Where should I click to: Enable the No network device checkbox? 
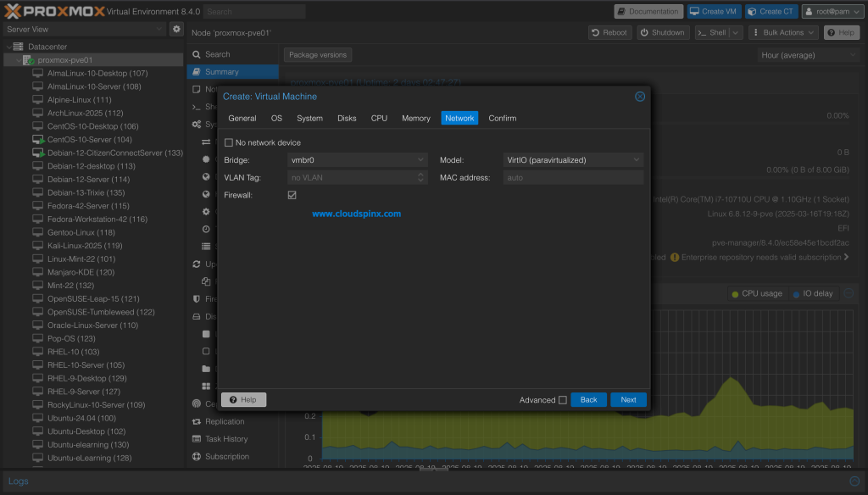click(229, 142)
